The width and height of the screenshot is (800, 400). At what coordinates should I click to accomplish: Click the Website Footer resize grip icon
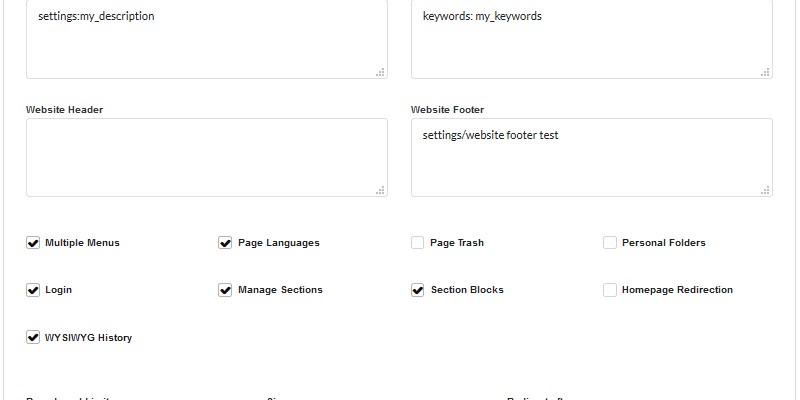click(765, 190)
